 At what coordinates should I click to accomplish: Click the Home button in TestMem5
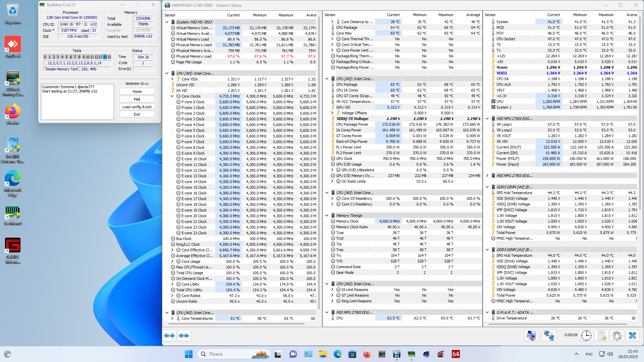click(137, 92)
